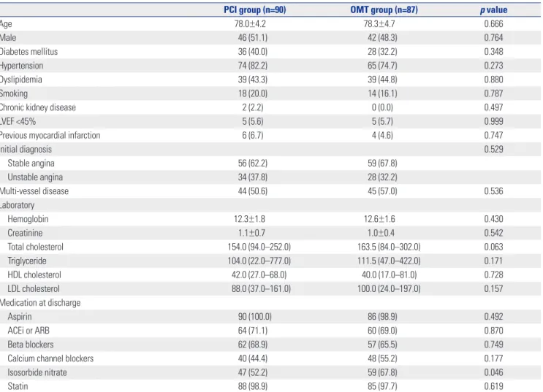Click Initial diagnosis p value 0.529

(x=493, y=150)
